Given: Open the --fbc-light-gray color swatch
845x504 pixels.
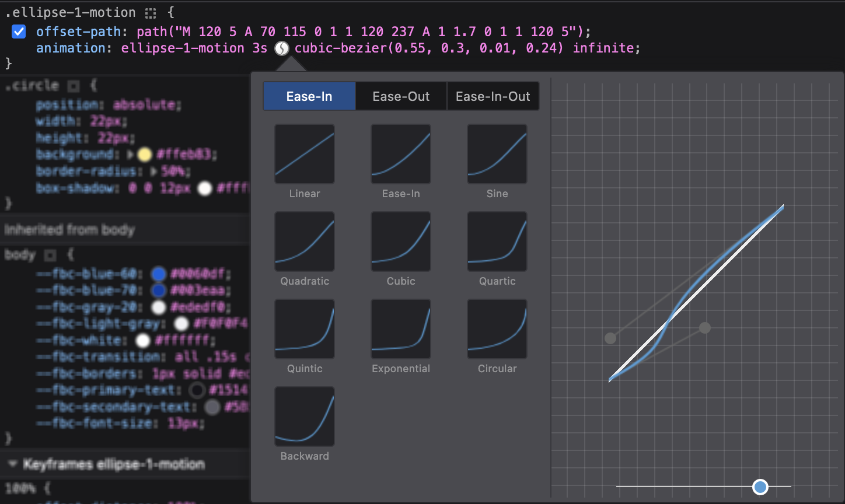Looking at the screenshot, I should coord(182,324).
